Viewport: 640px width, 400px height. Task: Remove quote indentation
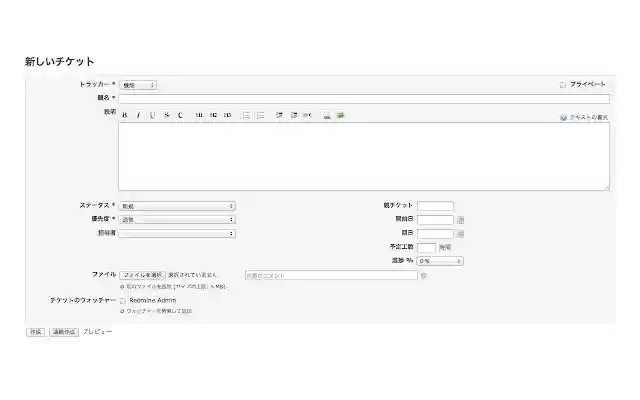coord(293,116)
